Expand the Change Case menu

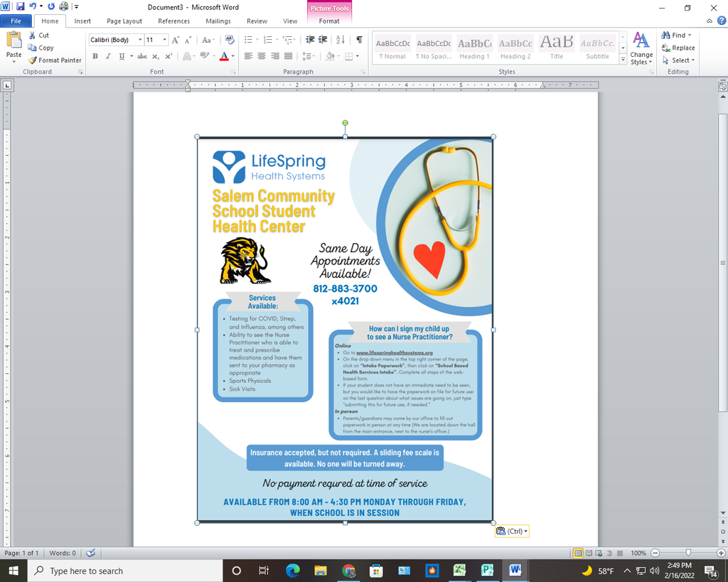click(x=208, y=40)
